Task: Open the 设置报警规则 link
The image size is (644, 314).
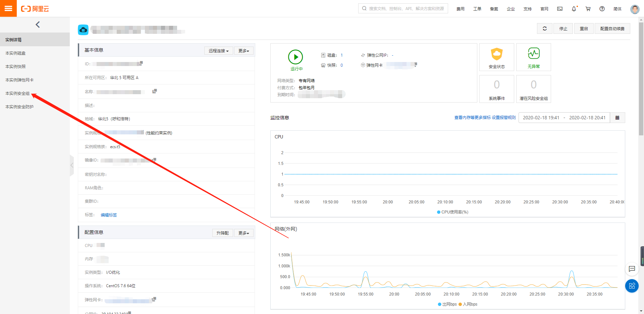Action: tap(504, 118)
